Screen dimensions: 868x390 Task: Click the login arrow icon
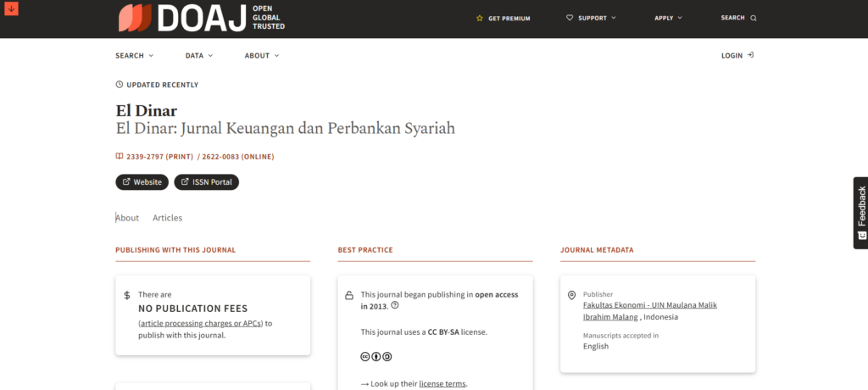point(750,55)
